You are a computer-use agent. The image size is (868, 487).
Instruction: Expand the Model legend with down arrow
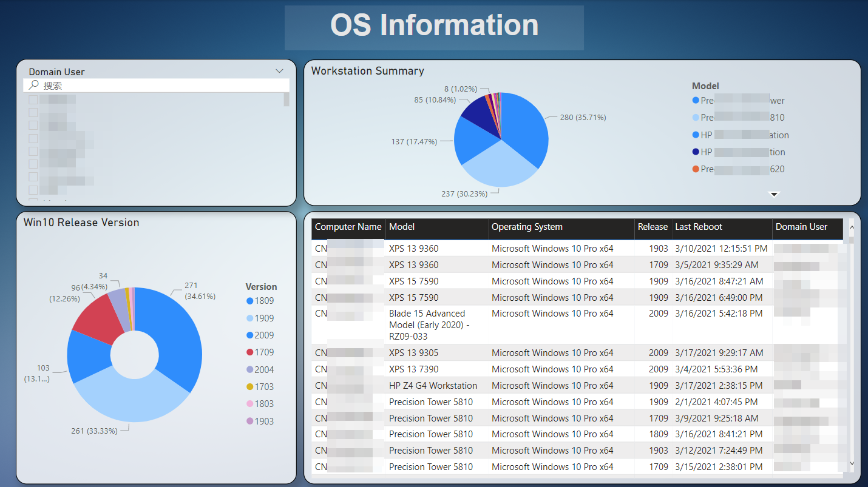pos(774,195)
